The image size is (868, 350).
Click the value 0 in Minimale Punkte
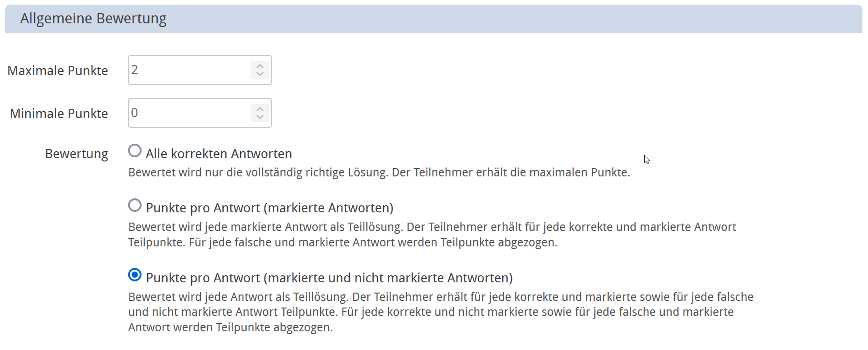click(x=135, y=113)
